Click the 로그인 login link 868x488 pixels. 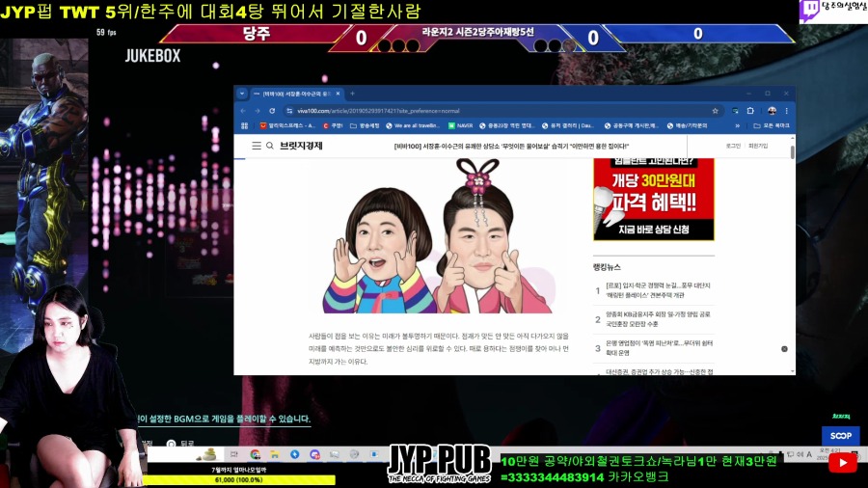pos(733,146)
